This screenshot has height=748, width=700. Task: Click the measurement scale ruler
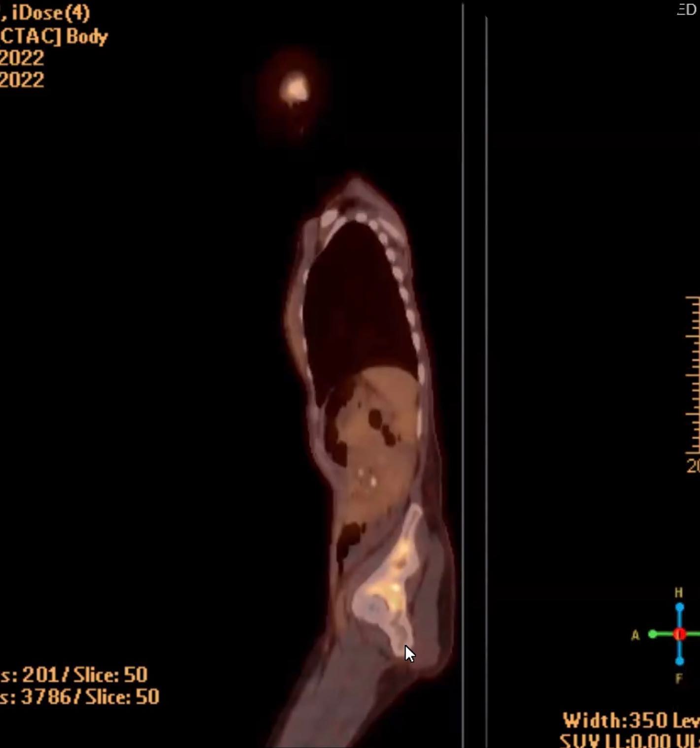pyautogui.click(x=693, y=374)
